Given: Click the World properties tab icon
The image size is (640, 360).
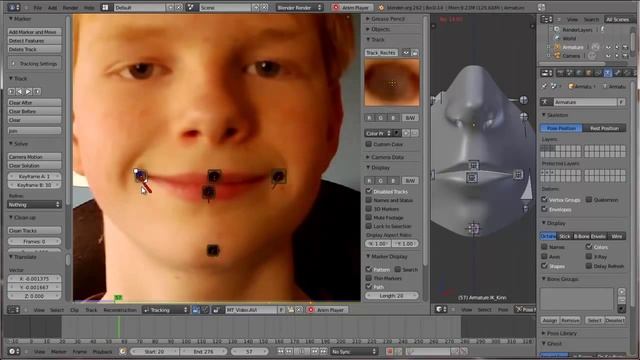Looking at the screenshot, I should click(579, 73).
